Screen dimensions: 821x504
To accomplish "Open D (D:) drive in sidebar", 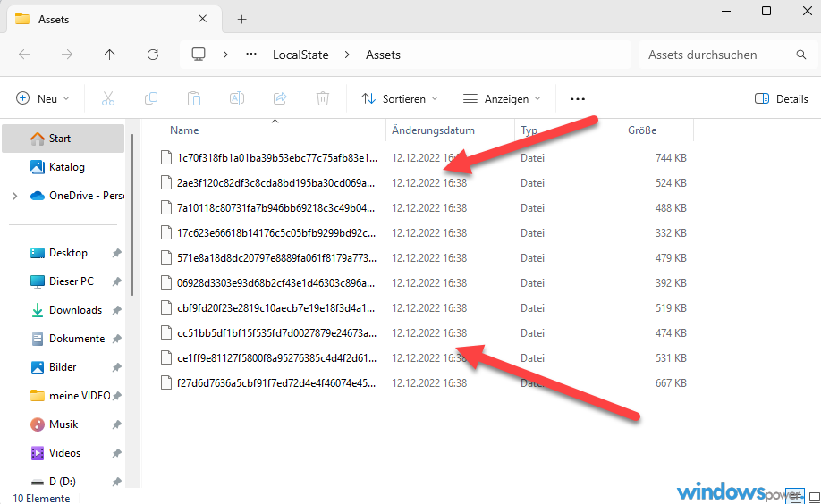I will [x=53, y=482].
